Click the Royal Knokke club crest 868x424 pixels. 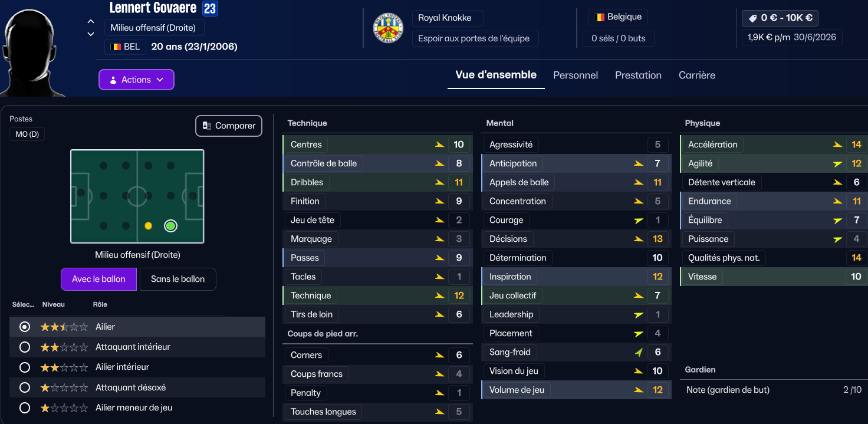(389, 28)
